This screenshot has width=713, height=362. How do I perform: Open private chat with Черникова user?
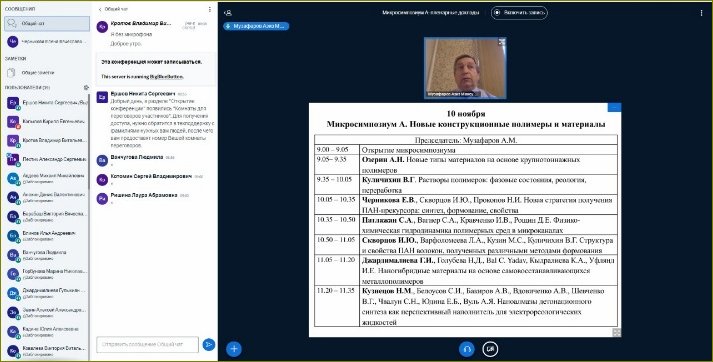[x=47, y=41]
